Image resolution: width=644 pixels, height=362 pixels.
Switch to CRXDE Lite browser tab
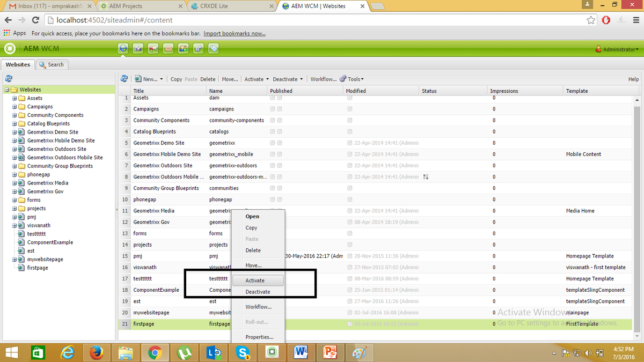coord(231,5)
